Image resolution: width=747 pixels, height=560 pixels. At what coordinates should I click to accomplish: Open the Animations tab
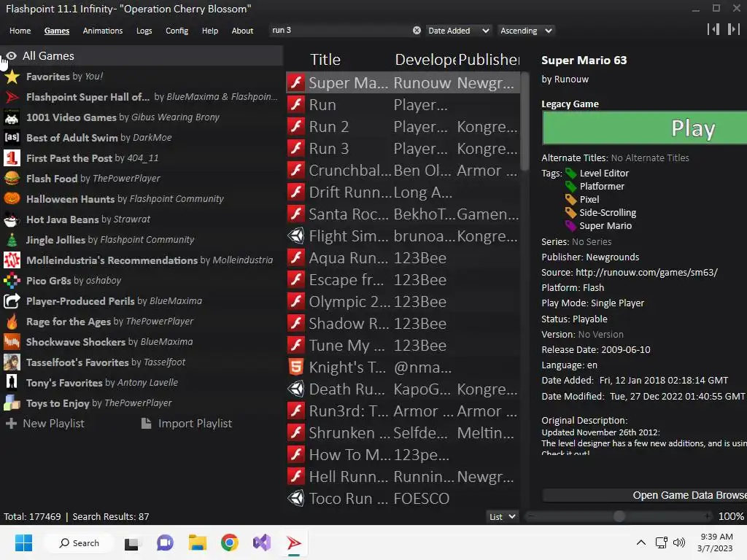click(102, 31)
